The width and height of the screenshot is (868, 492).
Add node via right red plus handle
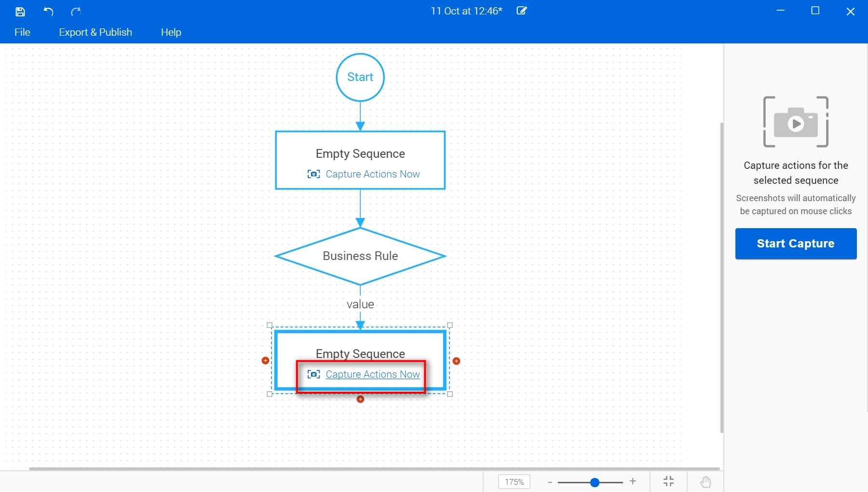[456, 361]
